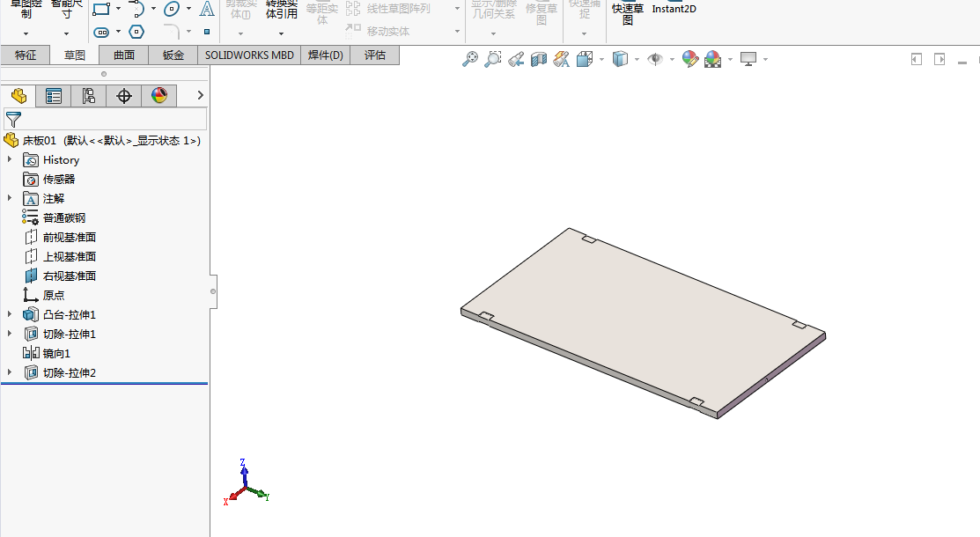Open Apply Scene dropdown arrow
The width and height of the screenshot is (980, 537).
tap(730, 60)
